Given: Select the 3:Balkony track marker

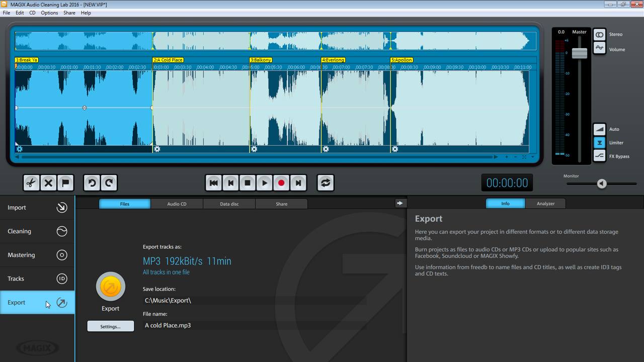Looking at the screenshot, I should (x=261, y=60).
